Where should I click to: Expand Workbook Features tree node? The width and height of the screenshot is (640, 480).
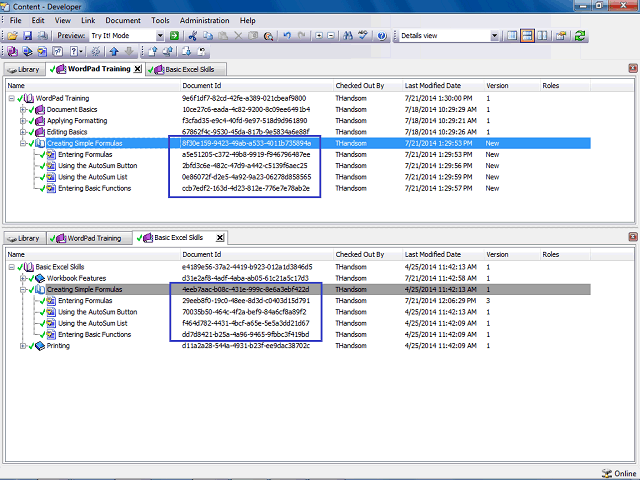[x=23, y=278]
